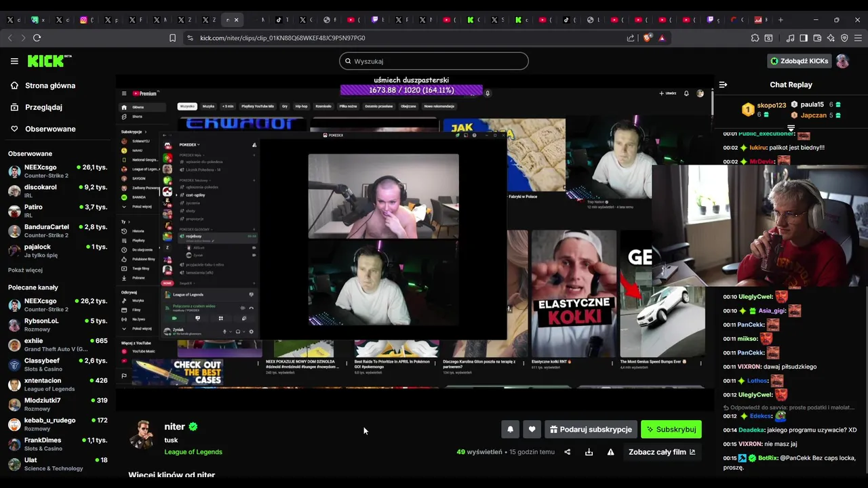Open Przeglądaj in the sidebar
868x488 pixels.
[43, 107]
